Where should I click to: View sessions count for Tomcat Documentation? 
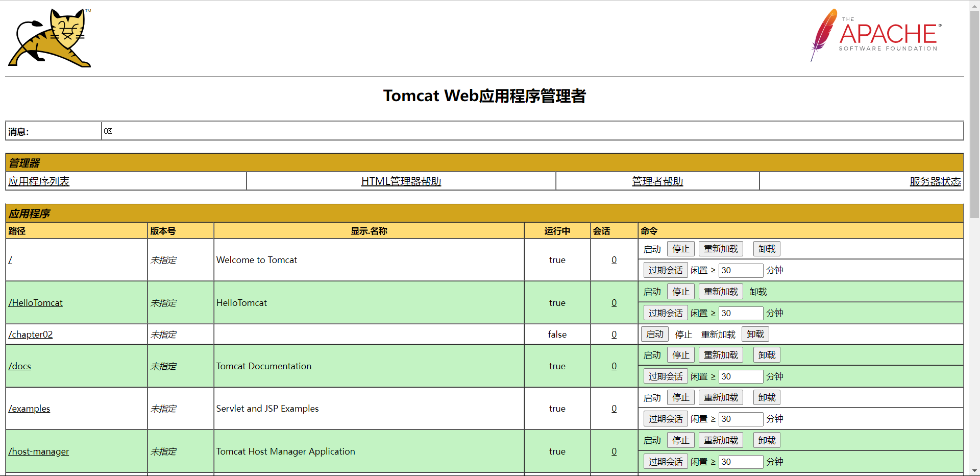[x=614, y=366]
